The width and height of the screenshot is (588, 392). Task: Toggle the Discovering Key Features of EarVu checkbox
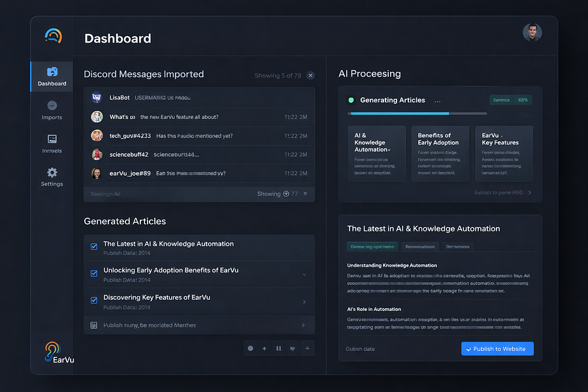point(94,301)
